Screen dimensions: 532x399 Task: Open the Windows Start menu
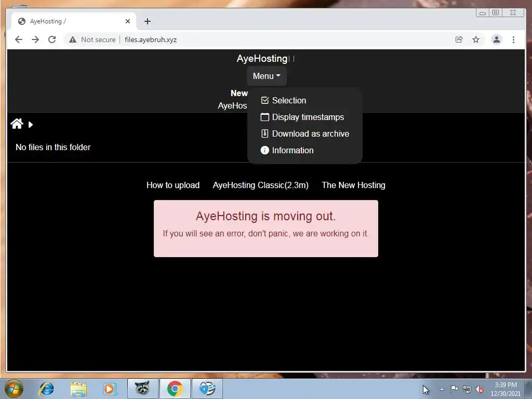click(x=14, y=389)
